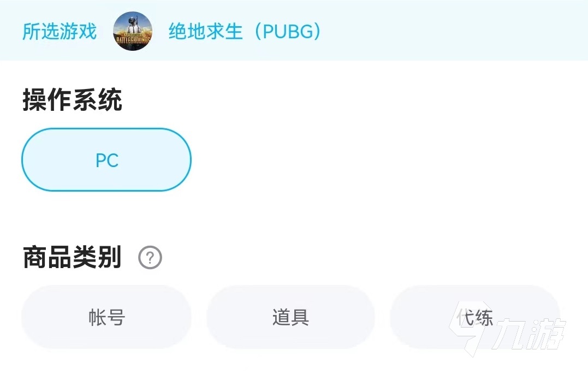This screenshot has width=588, height=374.
Task: Filter listings by 道具 (items)
Action: click(290, 317)
